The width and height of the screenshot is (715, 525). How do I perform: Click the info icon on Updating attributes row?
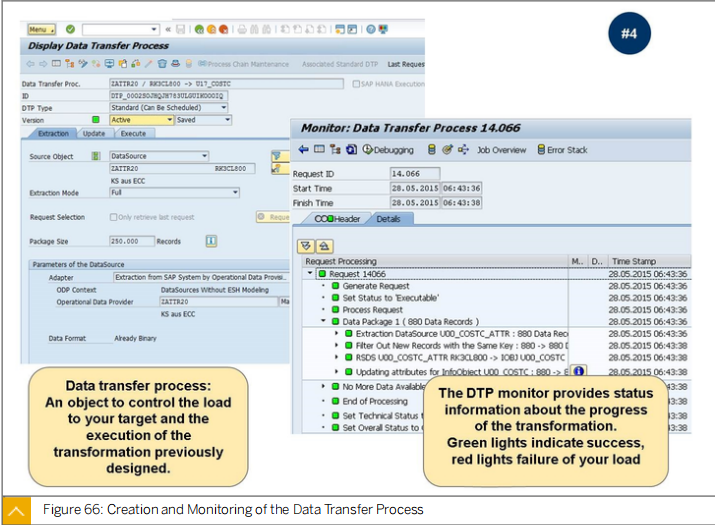pos(579,371)
